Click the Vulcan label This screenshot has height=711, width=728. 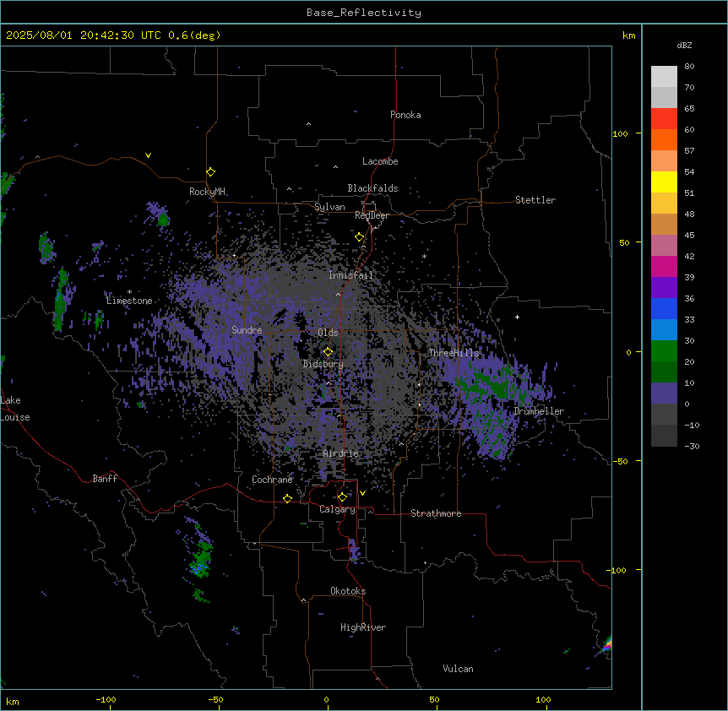point(459,669)
